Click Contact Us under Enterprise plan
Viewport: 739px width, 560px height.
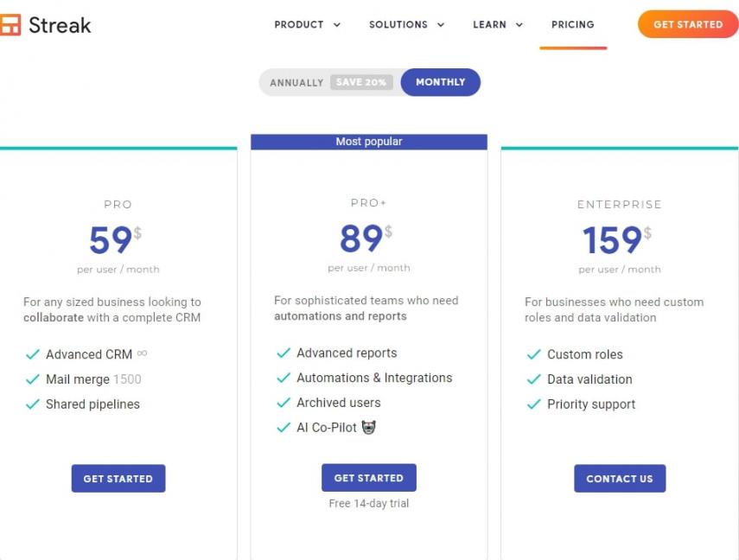(x=619, y=479)
